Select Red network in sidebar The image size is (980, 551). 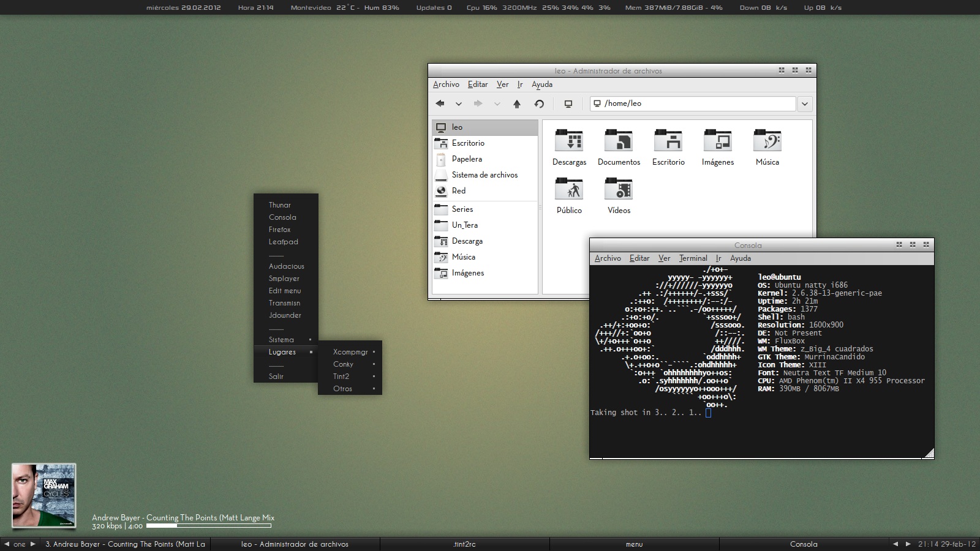coord(485,191)
